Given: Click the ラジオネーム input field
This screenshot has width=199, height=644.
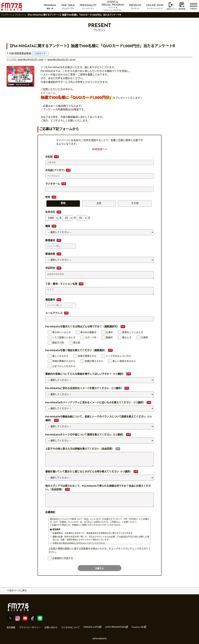Looking at the screenshot, I should pyautogui.click(x=99, y=190).
